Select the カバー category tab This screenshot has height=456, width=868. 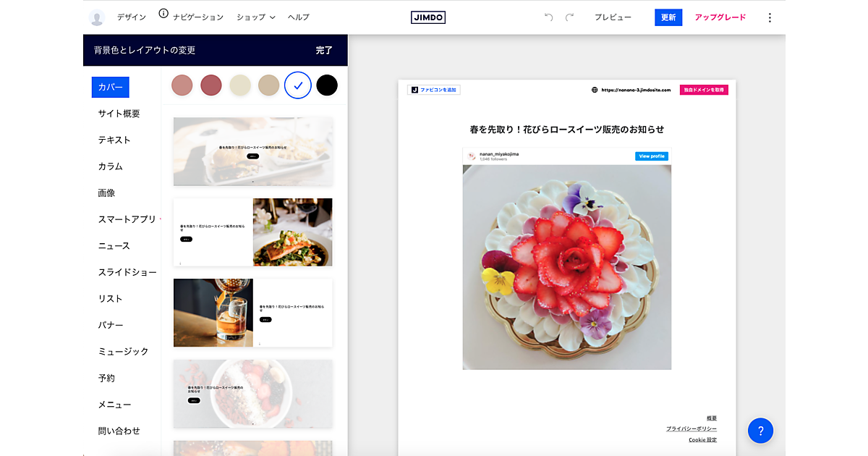[x=110, y=87]
